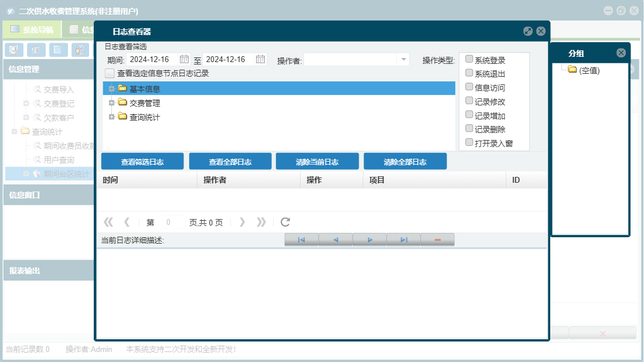This screenshot has width=644, height=362.
Task: Switch to the 系统导航 tab
Action: click(32, 29)
